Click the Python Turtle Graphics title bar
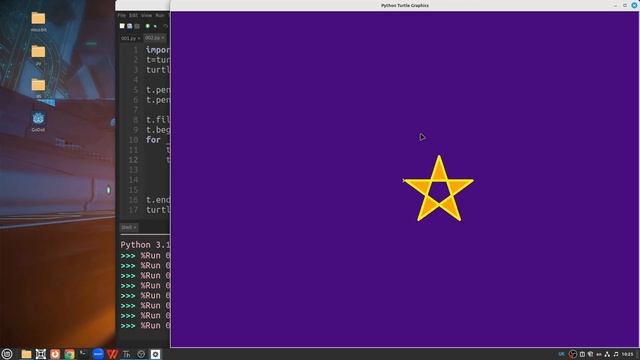Screen dimensions: 640x360 tap(404, 5)
